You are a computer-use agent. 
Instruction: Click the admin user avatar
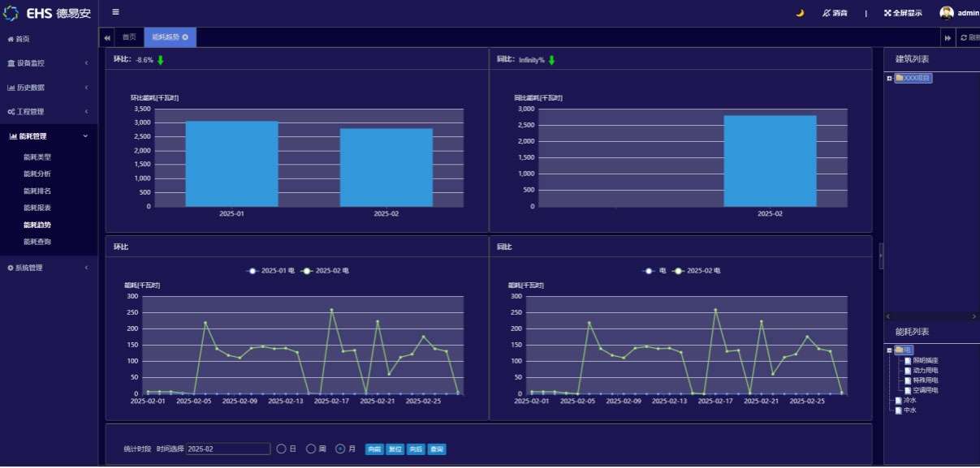(947, 13)
